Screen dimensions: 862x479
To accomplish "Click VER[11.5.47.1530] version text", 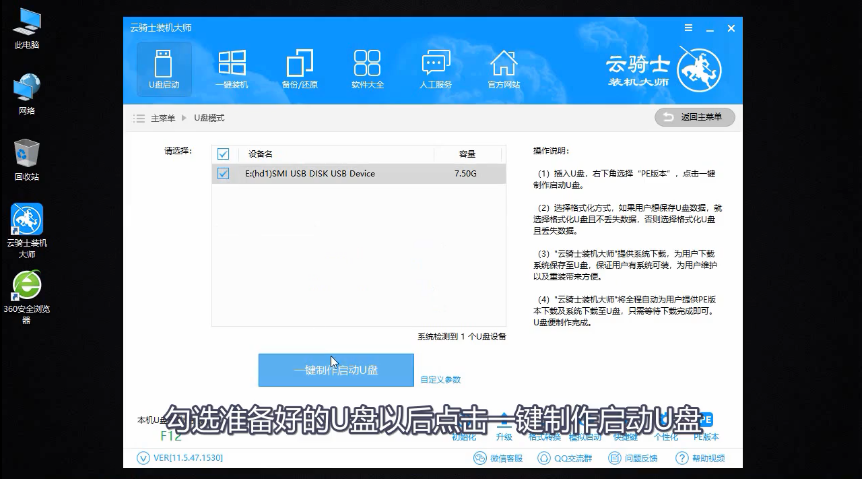I will 188,458.
